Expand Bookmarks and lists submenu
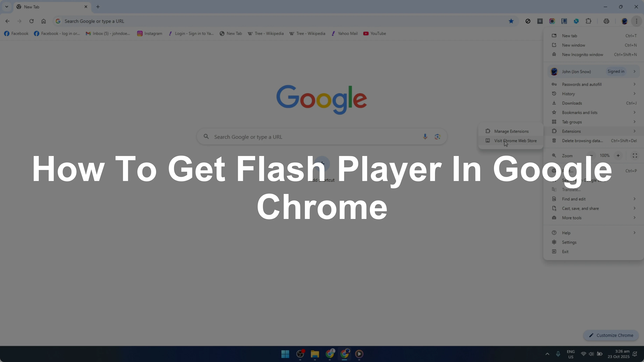Viewport: 644px width, 362px height. [593, 112]
